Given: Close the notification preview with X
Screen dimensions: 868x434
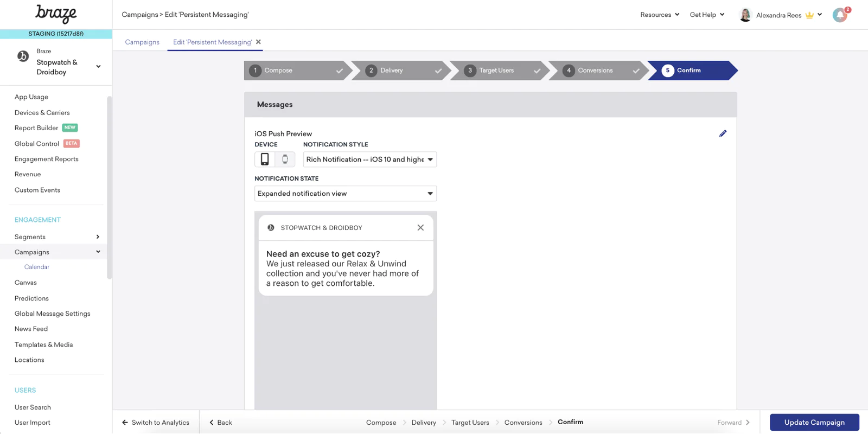Looking at the screenshot, I should tap(420, 228).
